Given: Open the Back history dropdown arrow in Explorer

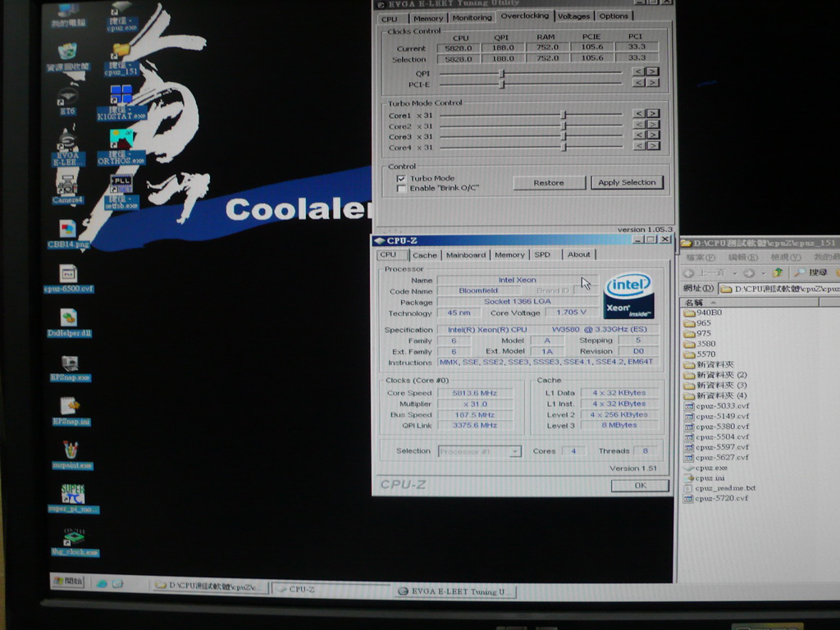Looking at the screenshot, I should (734, 273).
